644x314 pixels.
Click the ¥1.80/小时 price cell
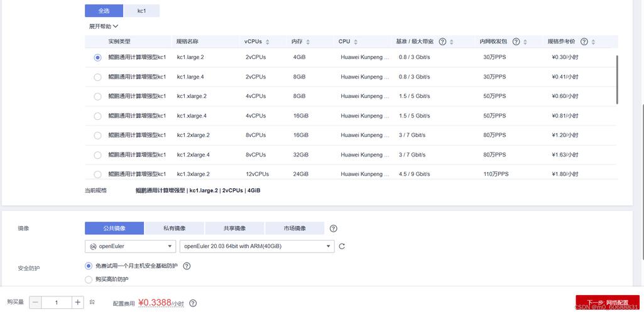(x=565, y=174)
